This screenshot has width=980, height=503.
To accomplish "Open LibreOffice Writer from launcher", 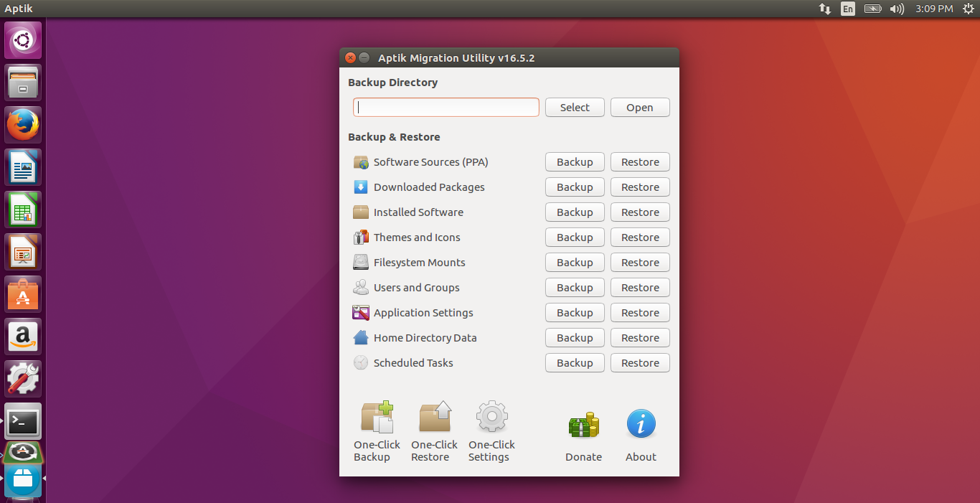I will [x=23, y=167].
